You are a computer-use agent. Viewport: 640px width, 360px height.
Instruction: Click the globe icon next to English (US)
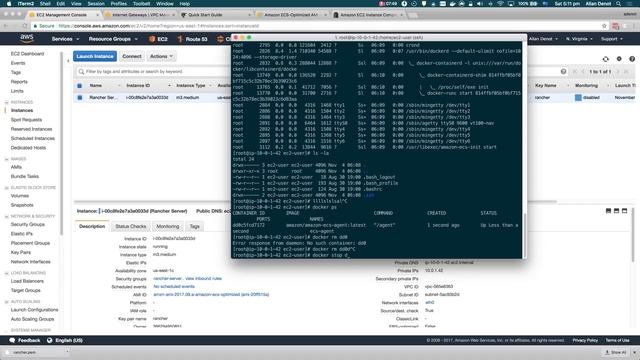[x=49, y=340]
